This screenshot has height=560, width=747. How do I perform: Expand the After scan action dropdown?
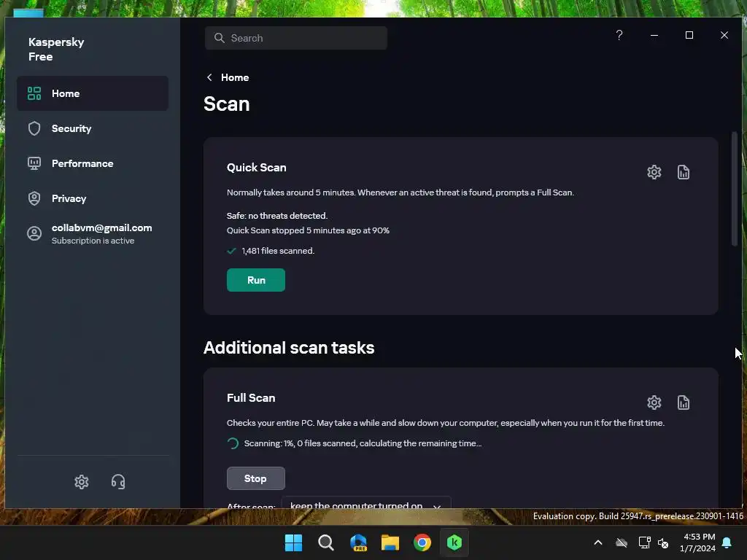pos(366,504)
